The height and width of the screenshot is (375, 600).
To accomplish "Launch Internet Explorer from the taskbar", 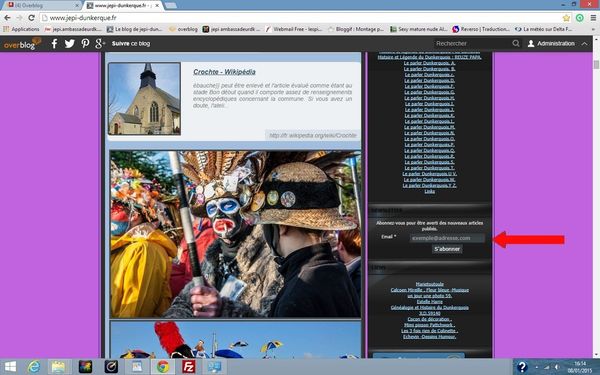I will 34,367.
